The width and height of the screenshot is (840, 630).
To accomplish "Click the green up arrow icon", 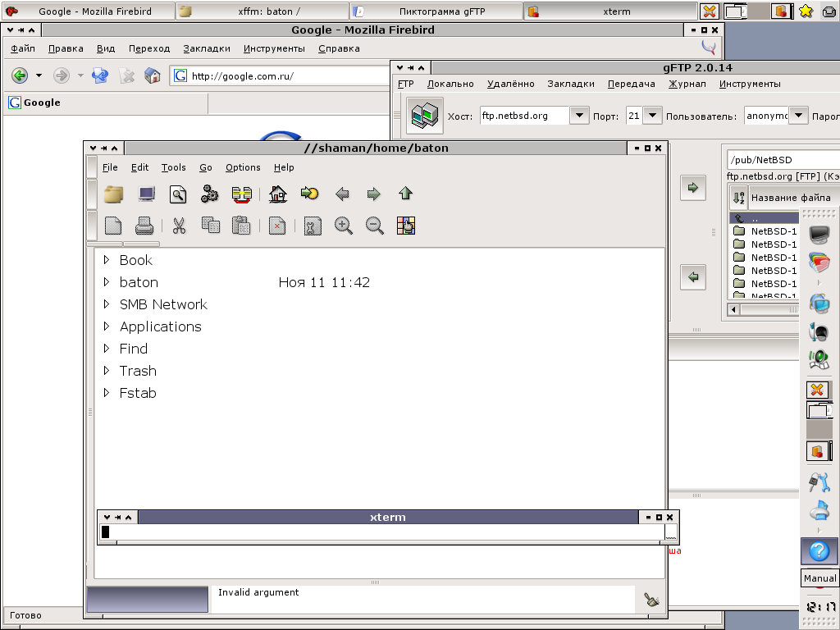I will pyautogui.click(x=405, y=194).
